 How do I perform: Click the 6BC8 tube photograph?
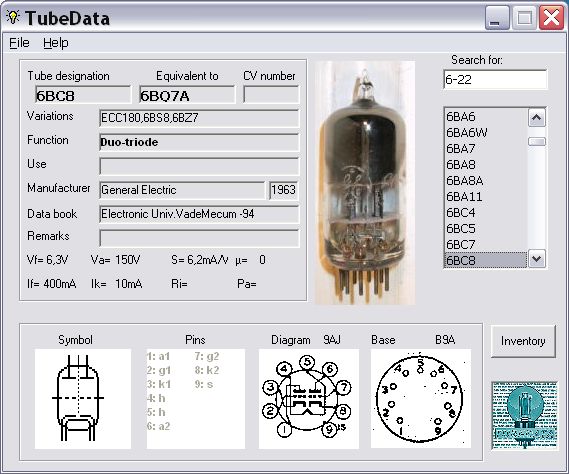click(364, 182)
